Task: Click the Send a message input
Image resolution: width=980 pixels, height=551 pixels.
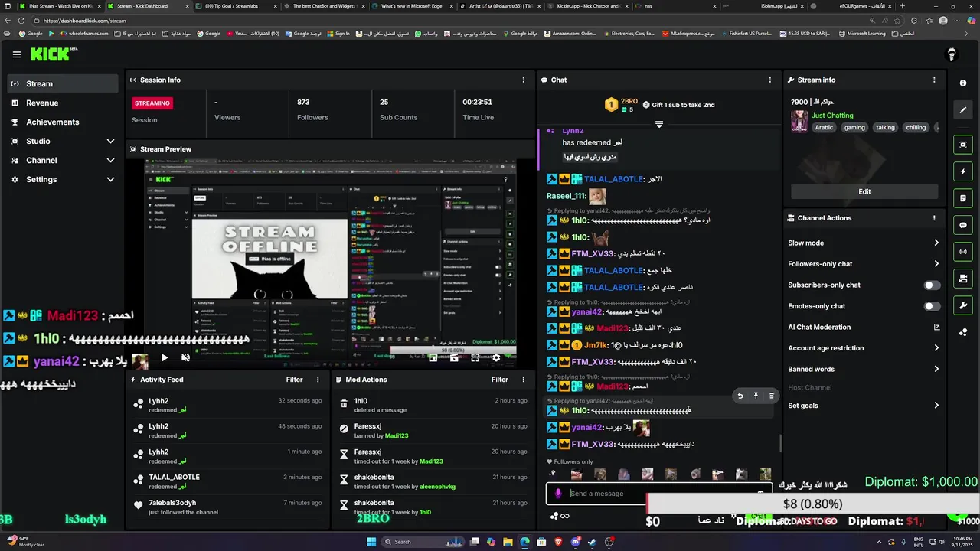Action: click(658, 494)
